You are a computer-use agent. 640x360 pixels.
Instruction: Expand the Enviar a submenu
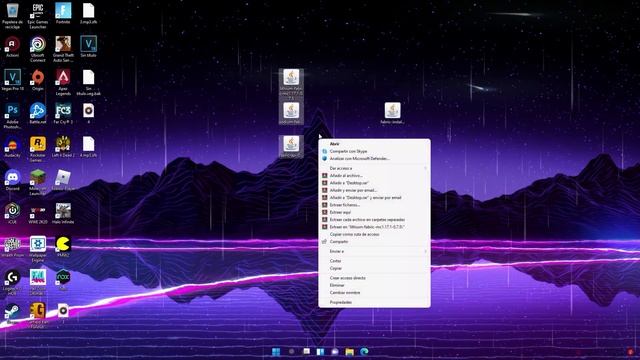click(x=374, y=251)
